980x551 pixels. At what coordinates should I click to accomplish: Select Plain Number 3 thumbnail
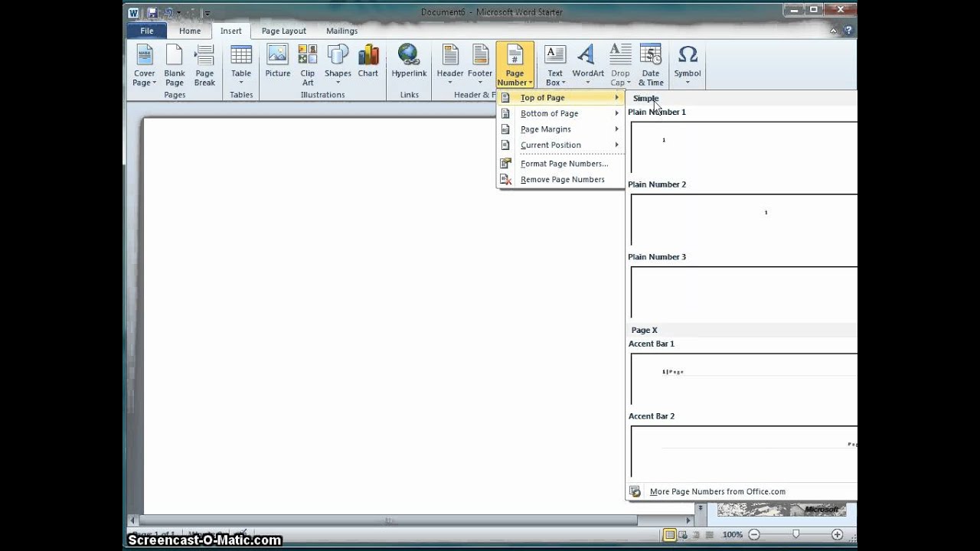[743, 292]
